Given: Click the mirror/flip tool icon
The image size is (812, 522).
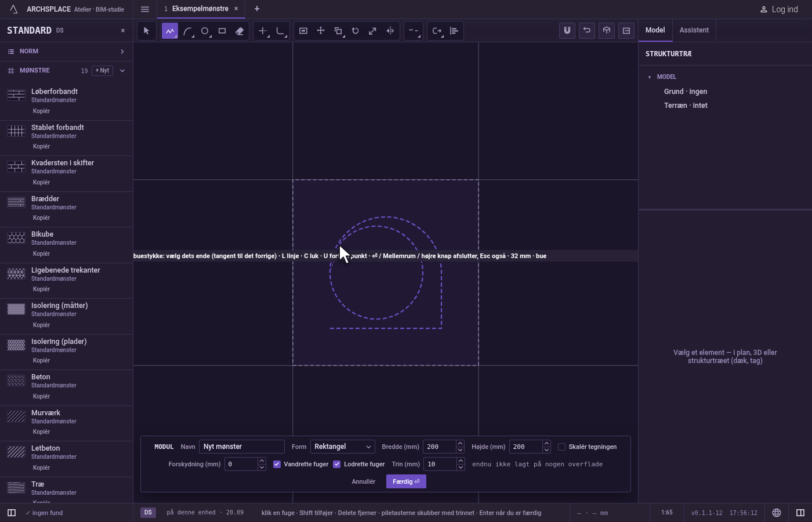Looking at the screenshot, I should (390, 31).
